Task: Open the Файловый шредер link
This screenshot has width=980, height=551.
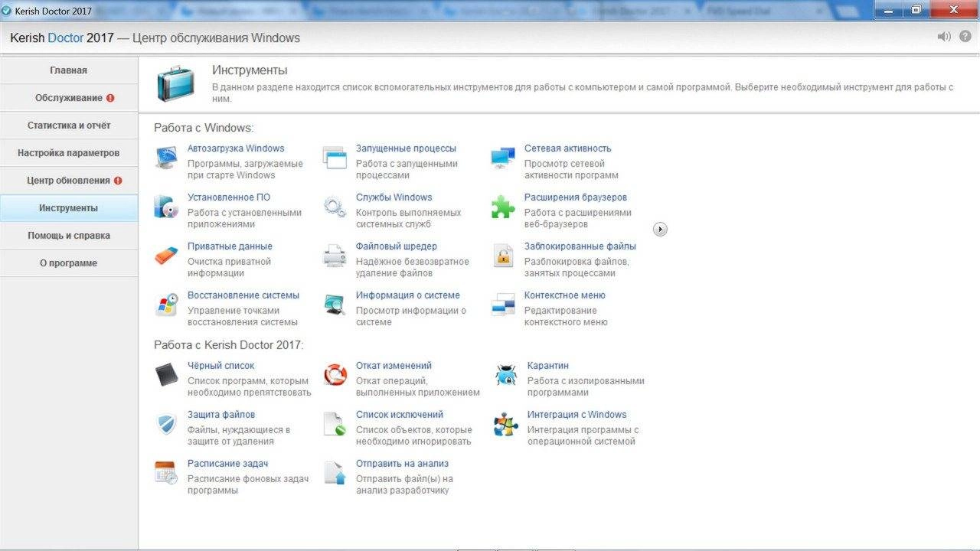Action: point(397,246)
